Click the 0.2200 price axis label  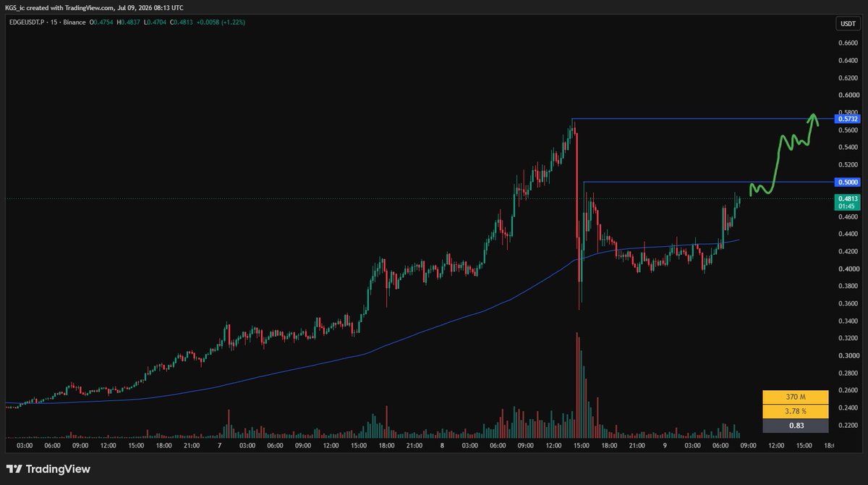pyautogui.click(x=847, y=425)
